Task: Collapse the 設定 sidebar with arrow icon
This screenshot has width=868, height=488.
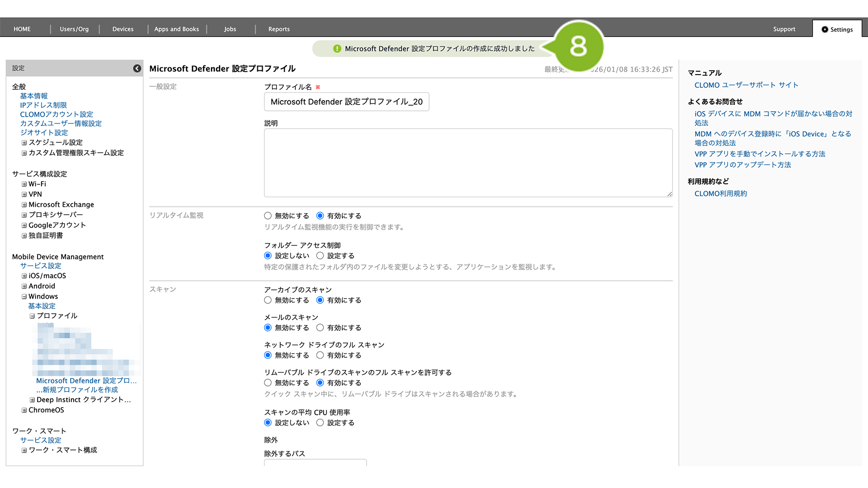Action: pos(137,68)
